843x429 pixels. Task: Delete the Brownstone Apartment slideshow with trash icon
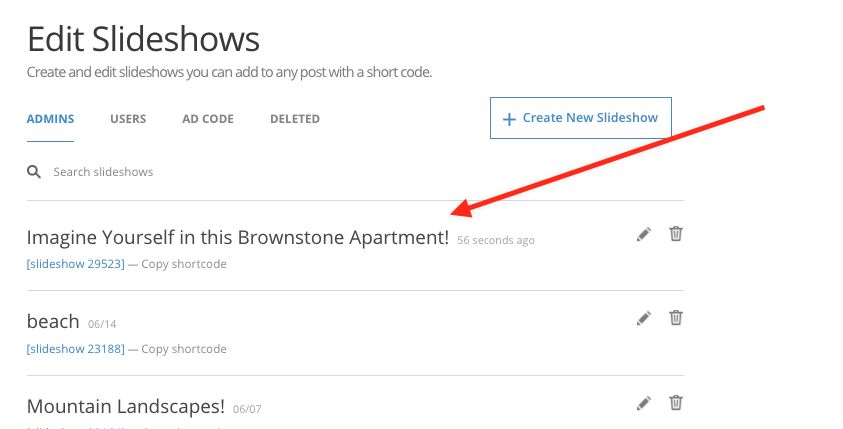point(676,234)
